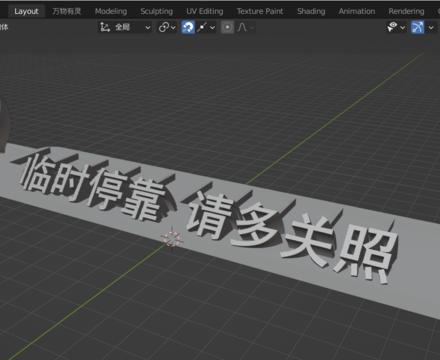The height and width of the screenshot is (360, 440).
Task: Click the snap-to increment icon
Action: 202,27
